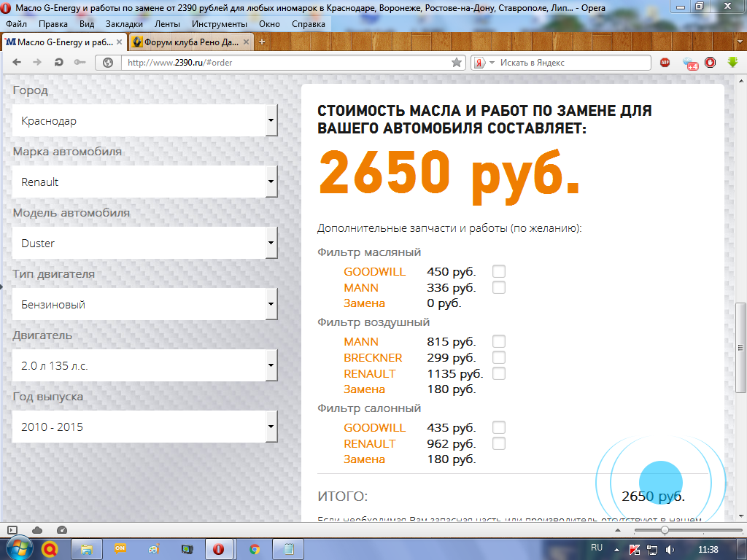The width and height of the screenshot is (747, 560).
Task: Click the RU language indicator in tray
Action: click(597, 548)
